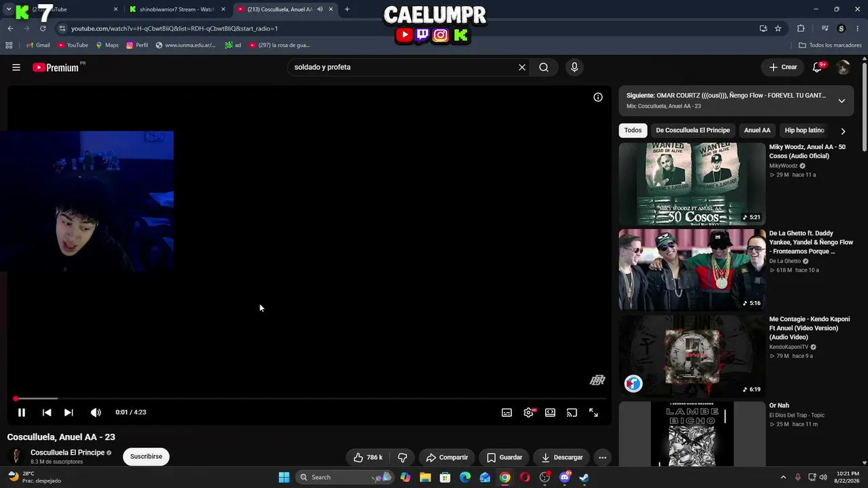Close the shinobiwarrior7 Stream tab
Screen dimensions: 868x488
point(223,9)
